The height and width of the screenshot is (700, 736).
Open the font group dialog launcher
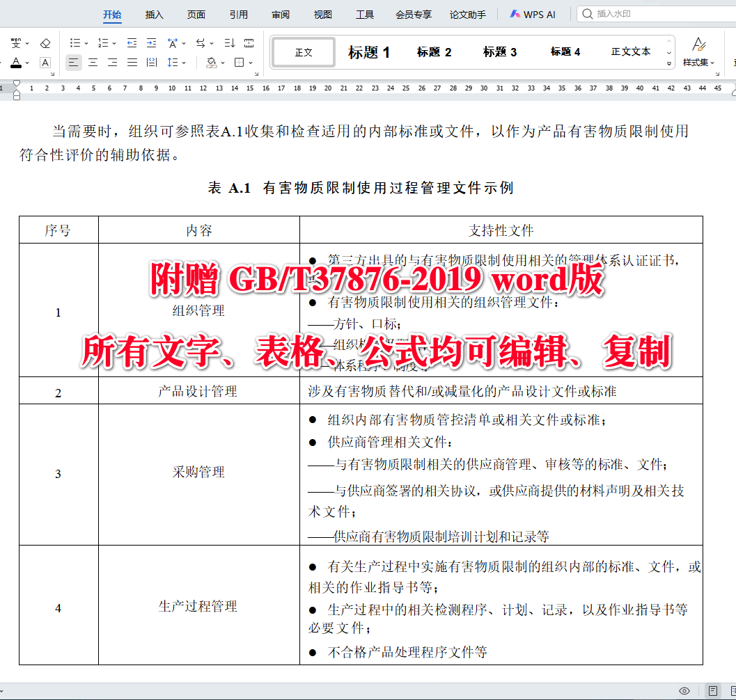53,74
